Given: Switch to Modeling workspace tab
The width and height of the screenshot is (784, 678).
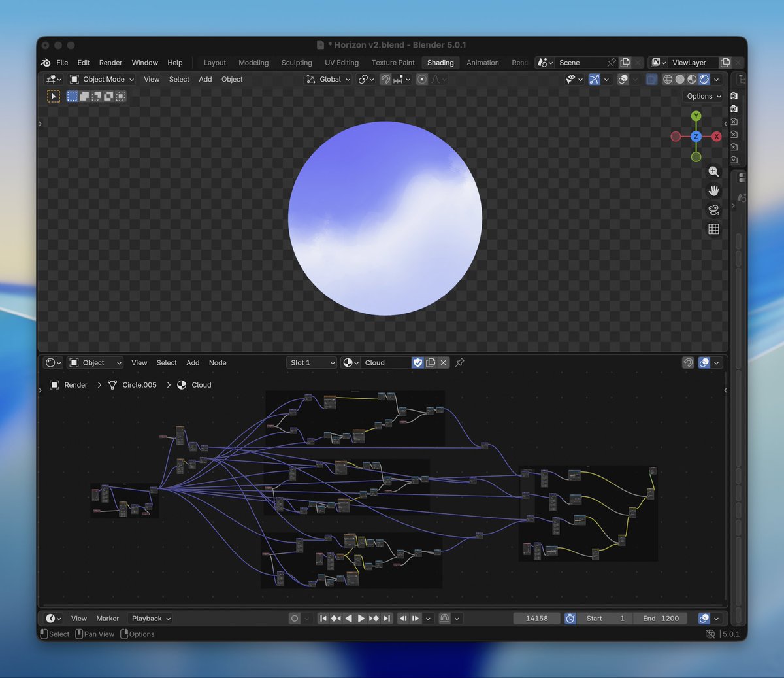Looking at the screenshot, I should pyautogui.click(x=253, y=63).
